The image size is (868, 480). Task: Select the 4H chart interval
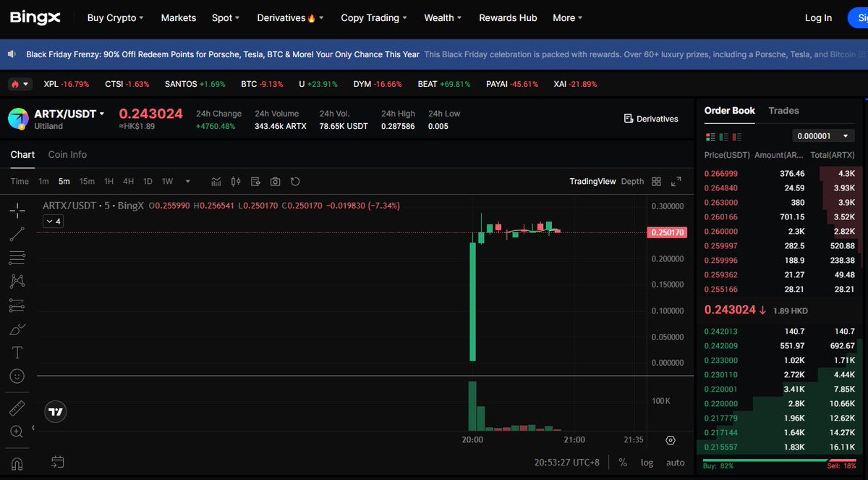(128, 181)
